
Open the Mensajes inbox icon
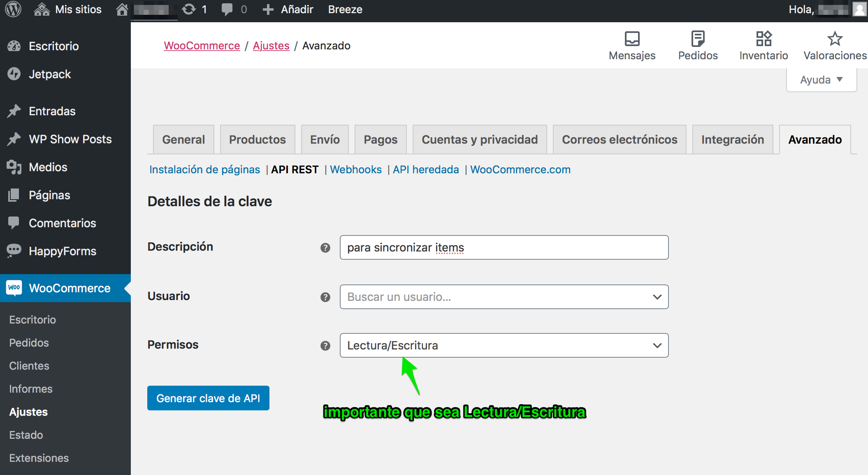[632, 46]
